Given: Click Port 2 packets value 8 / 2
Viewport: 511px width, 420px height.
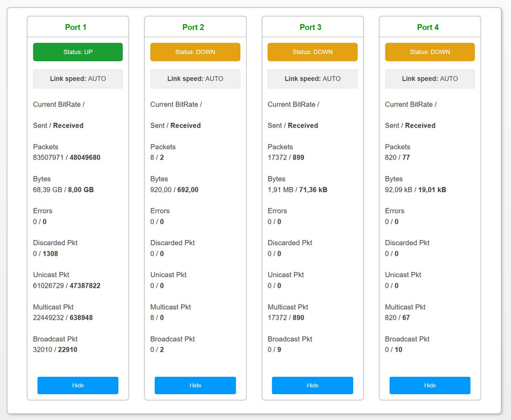Looking at the screenshot, I should [157, 157].
